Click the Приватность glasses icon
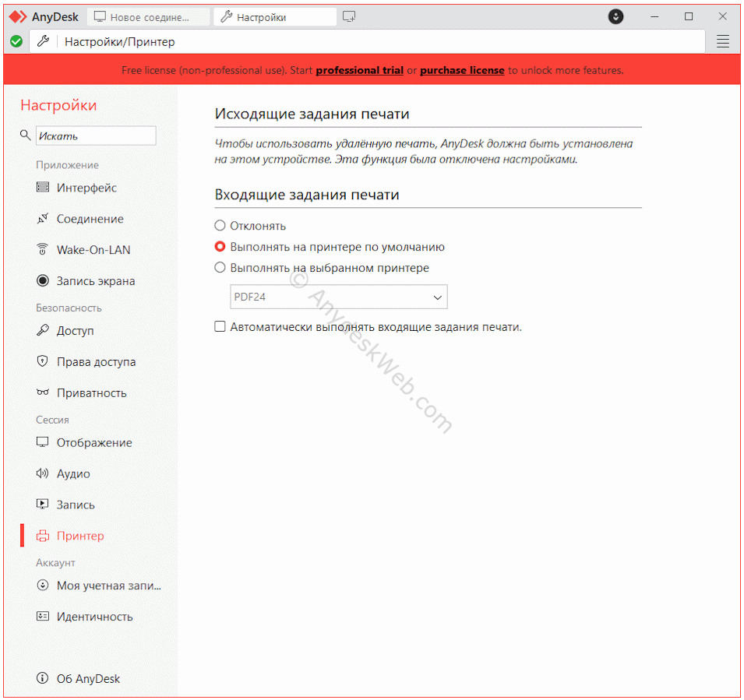 click(43, 392)
